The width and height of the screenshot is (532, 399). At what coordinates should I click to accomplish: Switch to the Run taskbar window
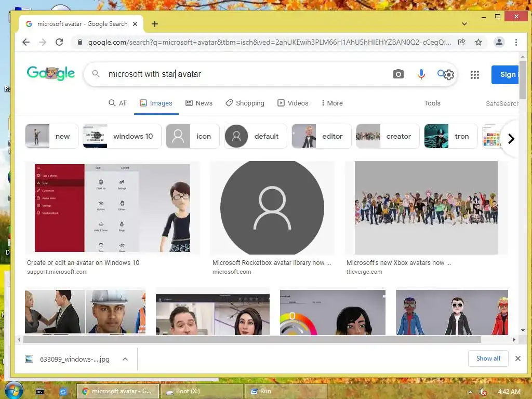click(x=286, y=391)
